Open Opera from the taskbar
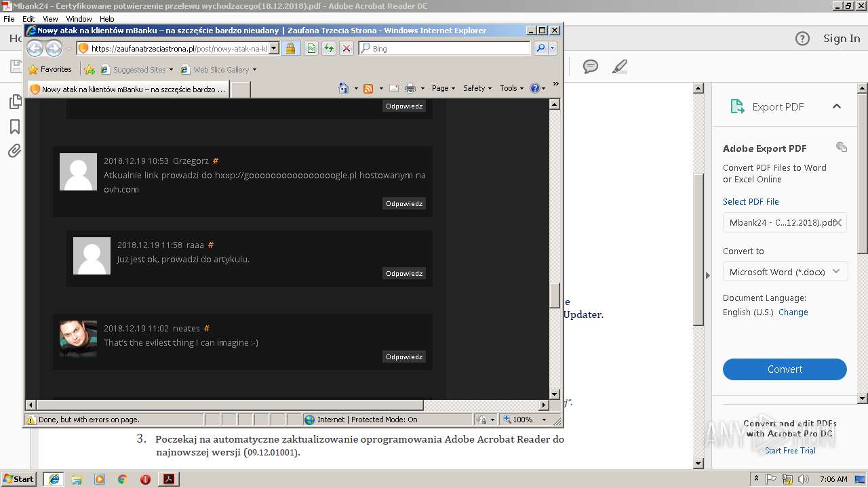 (x=145, y=479)
